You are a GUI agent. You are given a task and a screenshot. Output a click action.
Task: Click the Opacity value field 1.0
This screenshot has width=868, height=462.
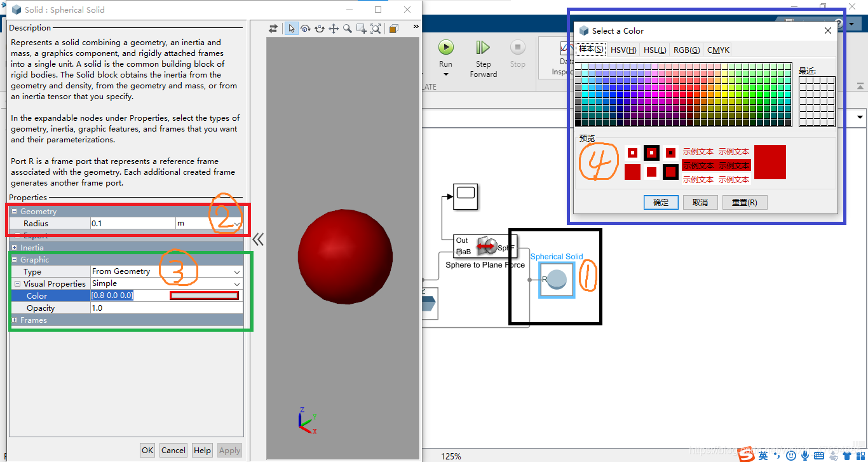(x=166, y=308)
